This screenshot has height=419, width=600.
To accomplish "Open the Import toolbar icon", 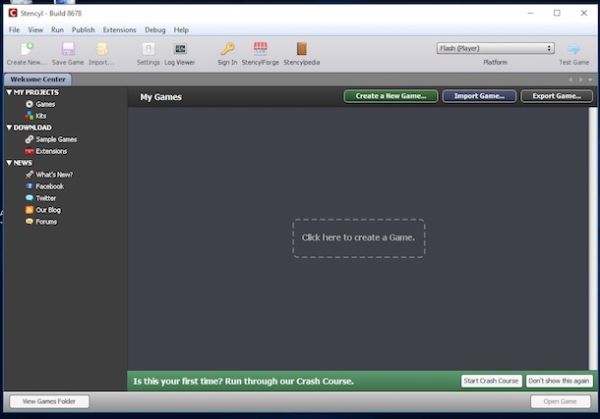I will click(101, 49).
